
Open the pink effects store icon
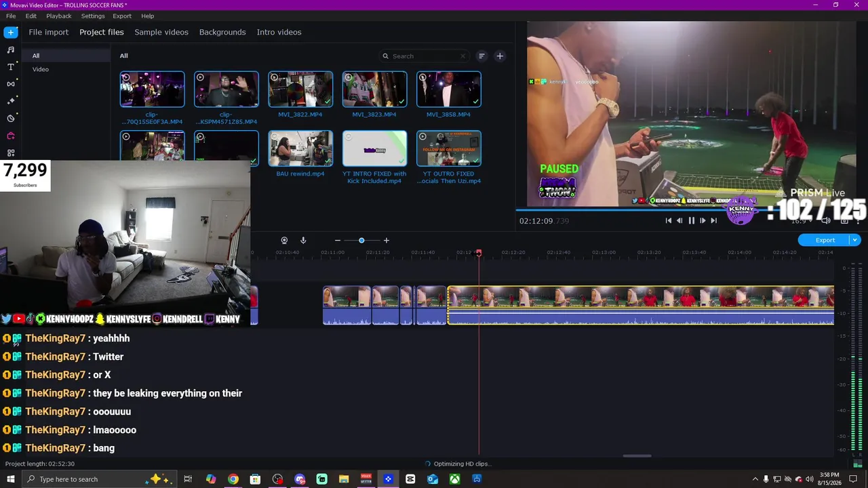coord(10,136)
